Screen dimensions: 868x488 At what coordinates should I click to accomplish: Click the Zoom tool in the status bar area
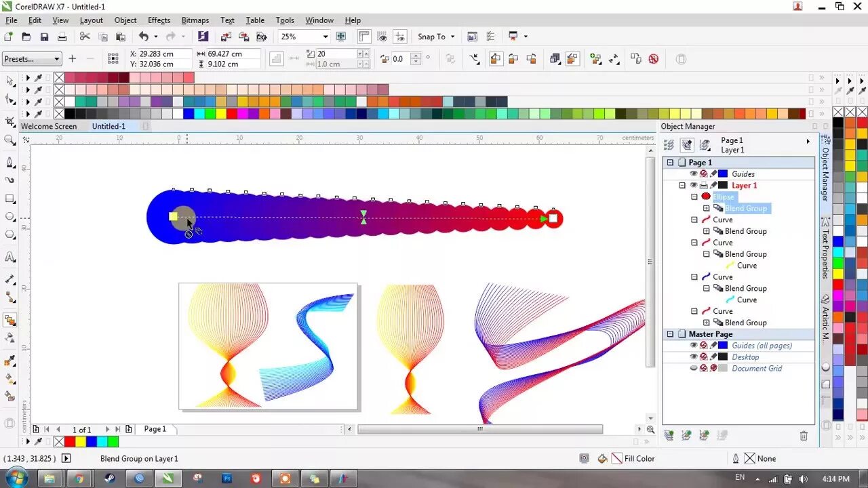click(650, 429)
